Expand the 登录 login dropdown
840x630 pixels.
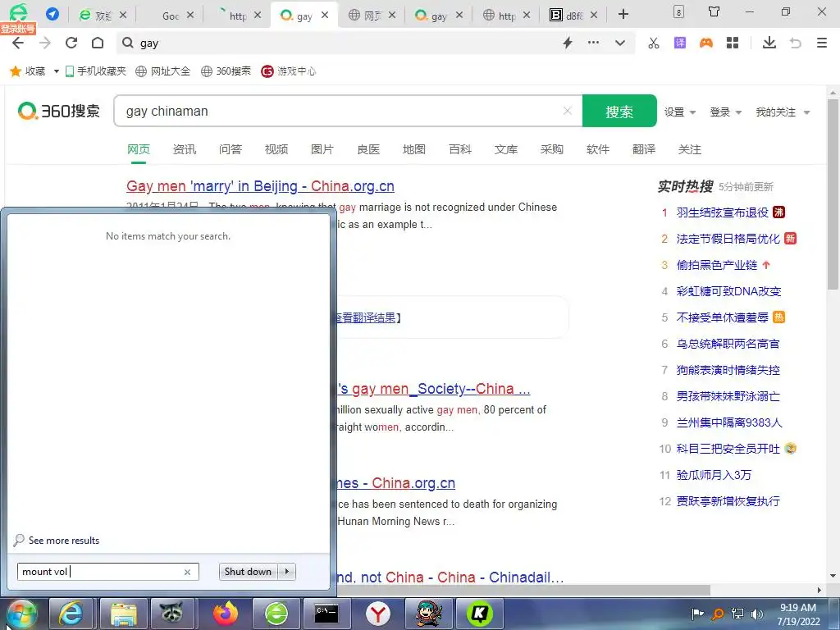point(725,112)
